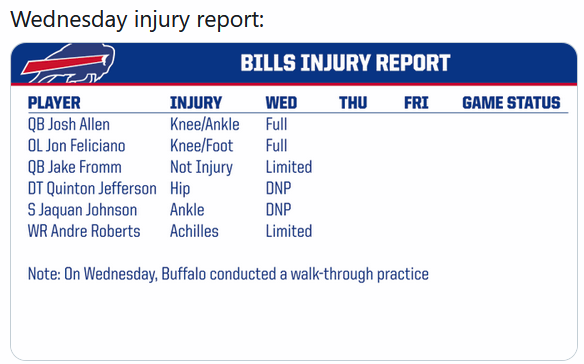
Task: Click the walk-through practice note
Action: [228, 275]
